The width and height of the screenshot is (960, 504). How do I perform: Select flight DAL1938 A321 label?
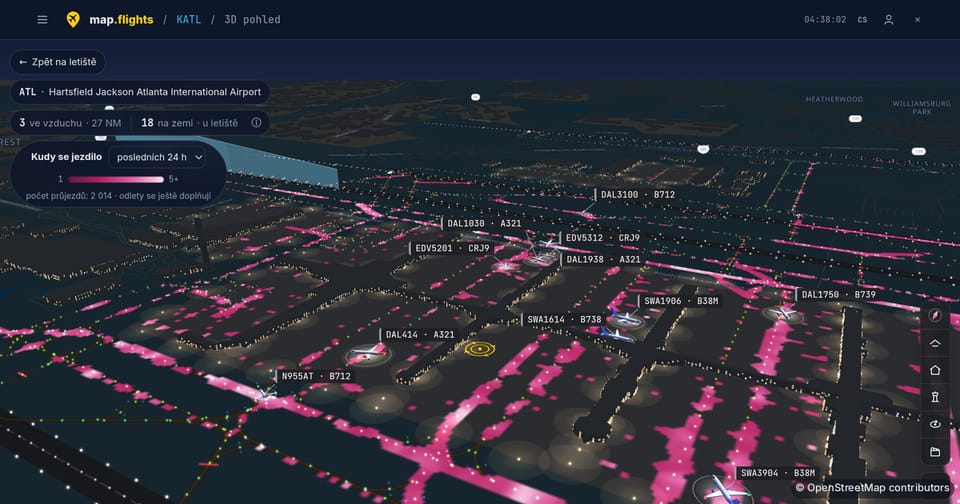(602, 259)
